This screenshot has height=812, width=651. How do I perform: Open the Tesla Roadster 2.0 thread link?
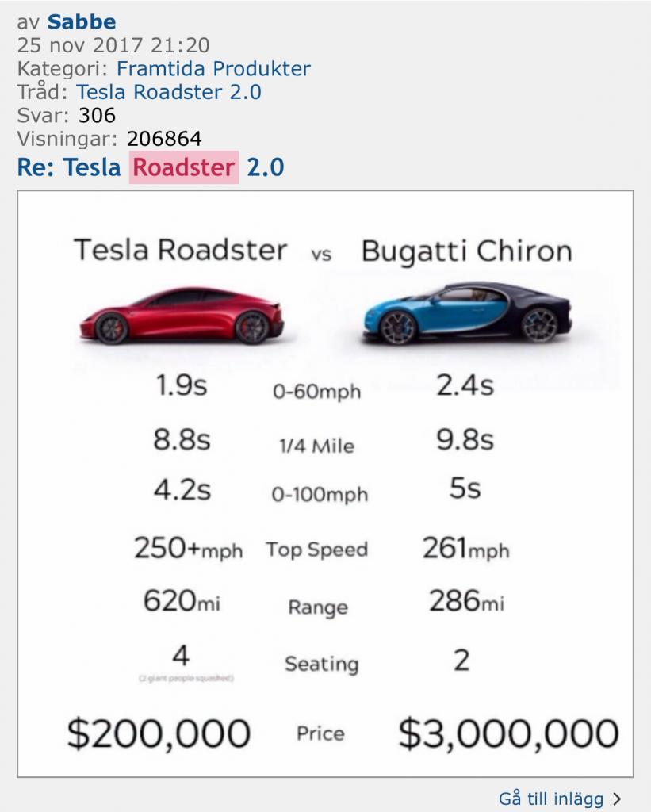(x=169, y=92)
